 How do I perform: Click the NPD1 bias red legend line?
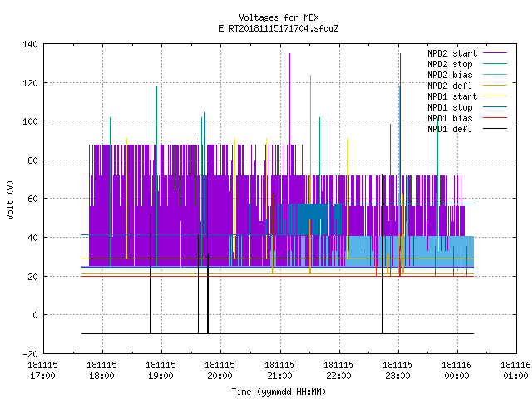pyautogui.click(x=495, y=118)
